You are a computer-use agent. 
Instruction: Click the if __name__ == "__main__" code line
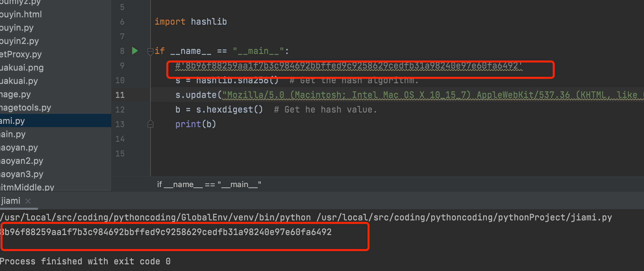coord(222,51)
